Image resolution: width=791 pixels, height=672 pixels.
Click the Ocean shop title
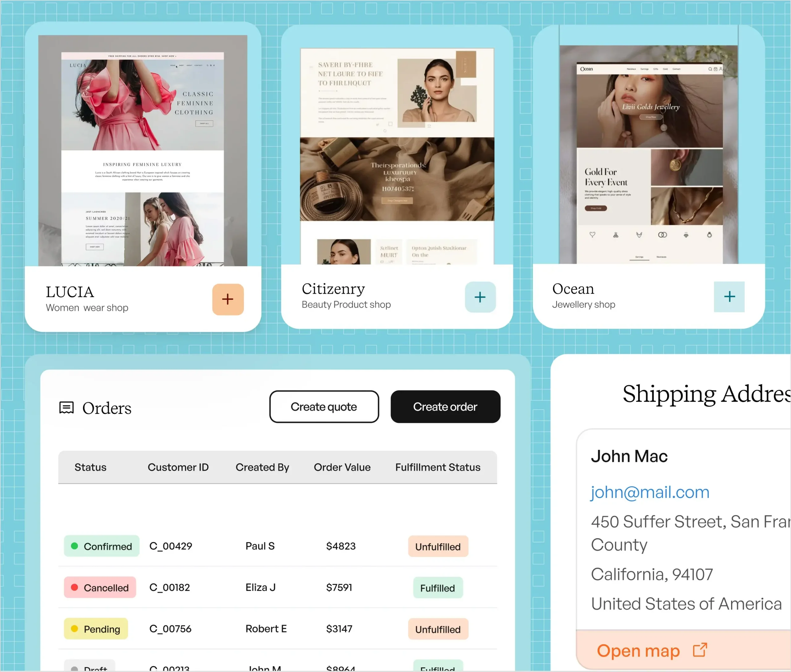coord(573,289)
